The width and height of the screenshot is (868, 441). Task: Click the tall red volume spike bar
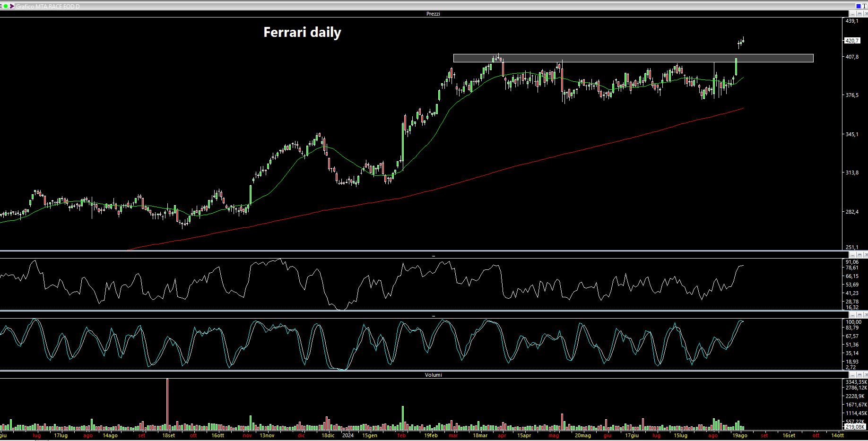pos(167,404)
